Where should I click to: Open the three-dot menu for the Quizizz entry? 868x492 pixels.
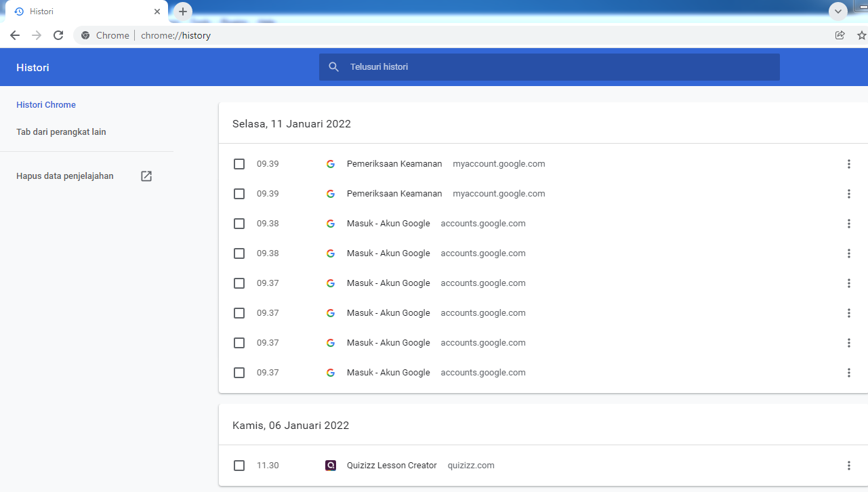(x=849, y=466)
